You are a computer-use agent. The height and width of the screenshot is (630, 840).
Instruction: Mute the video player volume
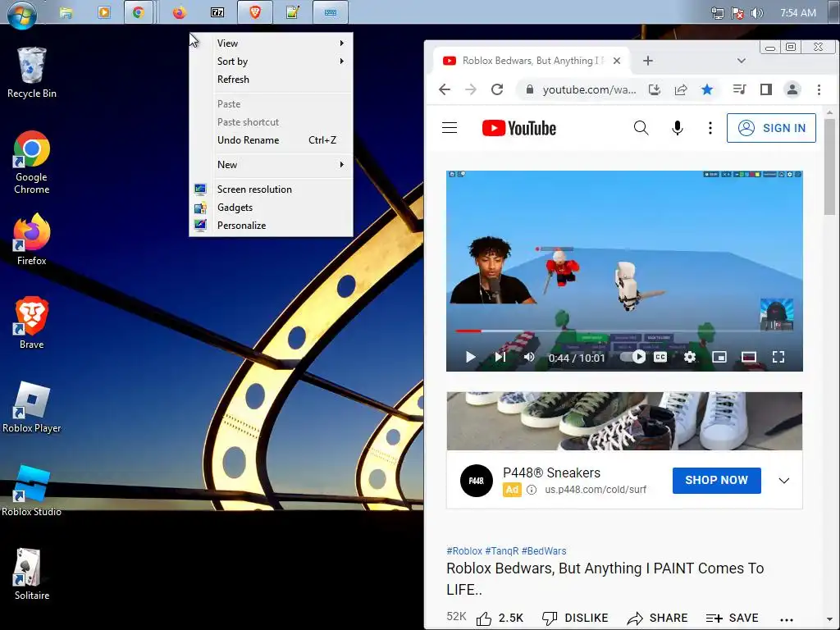pos(529,357)
